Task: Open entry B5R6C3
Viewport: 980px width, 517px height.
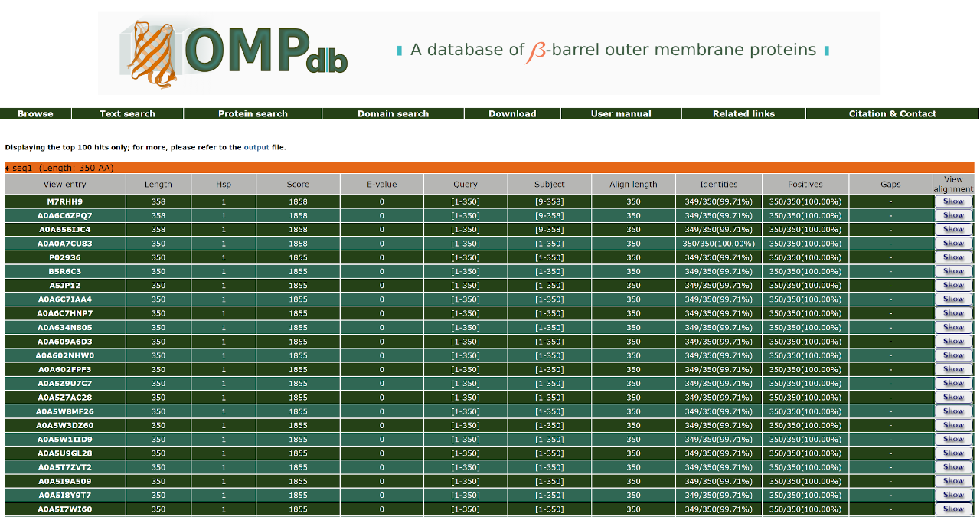Action: point(65,271)
